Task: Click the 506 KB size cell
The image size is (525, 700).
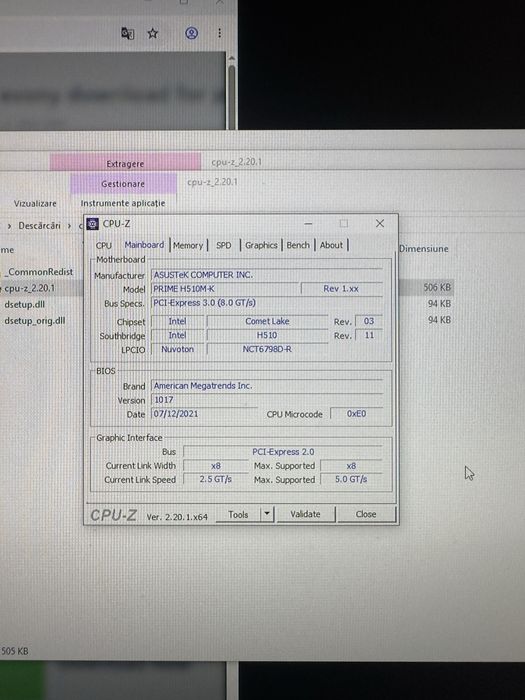Action: click(437, 288)
